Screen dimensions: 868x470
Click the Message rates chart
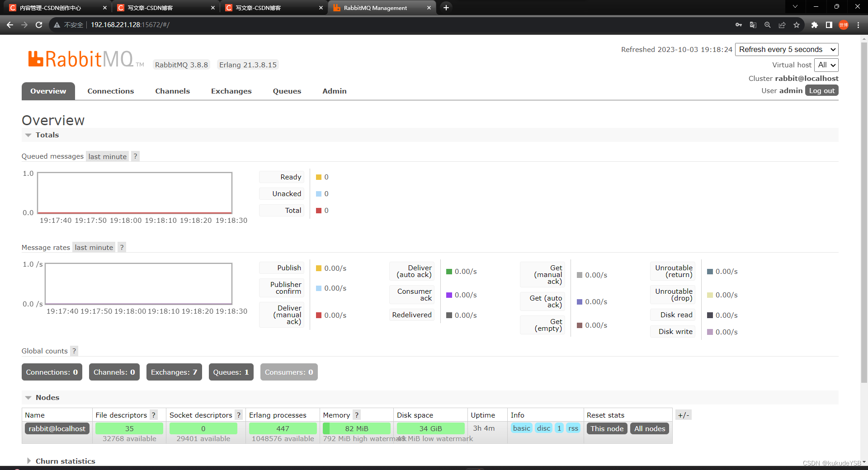[x=138, y=283]
